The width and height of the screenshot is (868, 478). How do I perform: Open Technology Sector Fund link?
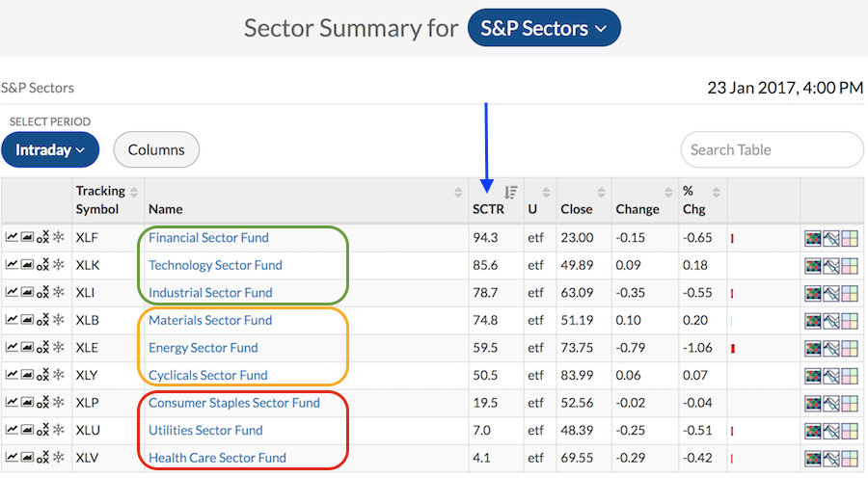[215, 265]
